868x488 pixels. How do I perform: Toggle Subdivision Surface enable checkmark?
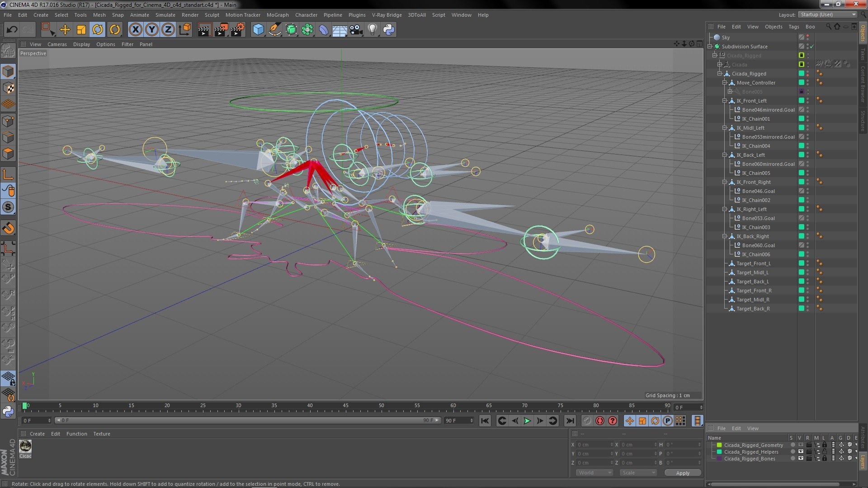(812, 47)
